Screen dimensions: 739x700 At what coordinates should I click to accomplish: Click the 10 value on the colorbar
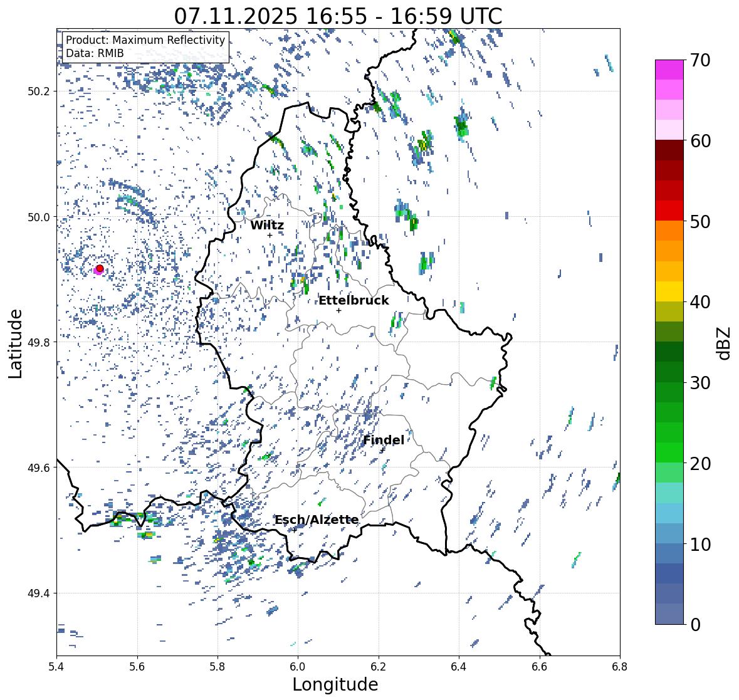point(700,545)
